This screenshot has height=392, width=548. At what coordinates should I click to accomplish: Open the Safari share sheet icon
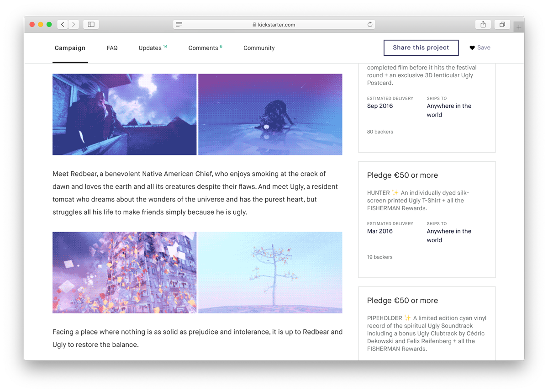coord(483,25)
